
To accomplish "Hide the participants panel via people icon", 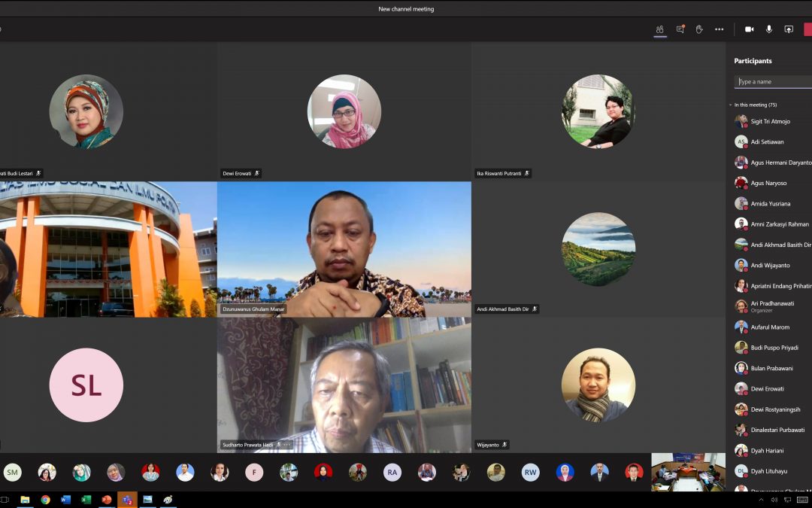I will click(x=659, y=29).
